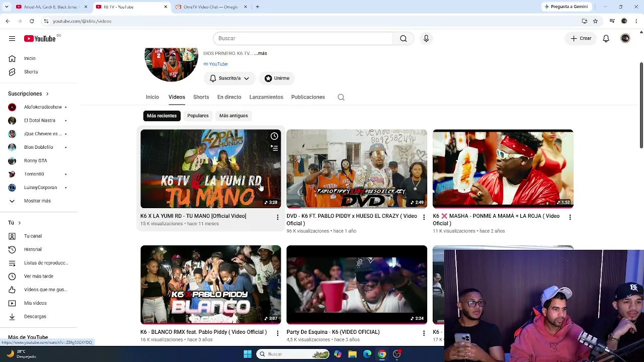Open the Chrome media controls icon
Viewport: 644px width, 362px height.
pos(612,21)
